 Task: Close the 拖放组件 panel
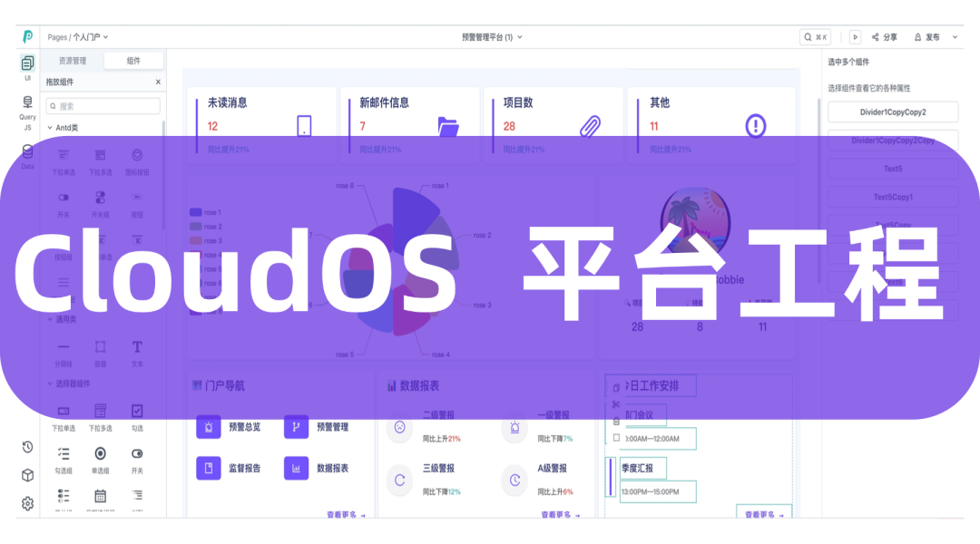tap(158, 82)
